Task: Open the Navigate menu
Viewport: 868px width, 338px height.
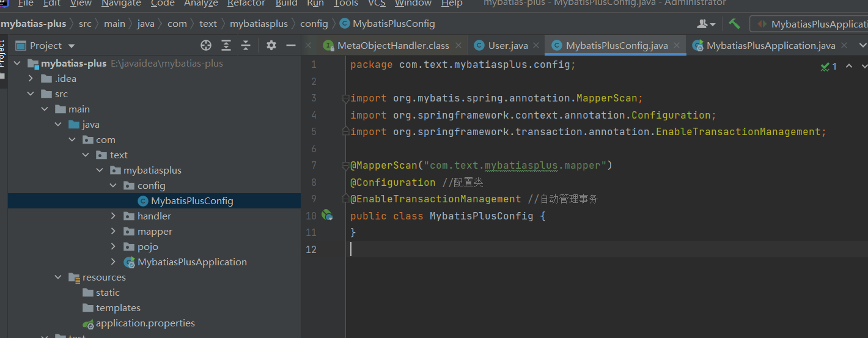Action: click(122, 3)
